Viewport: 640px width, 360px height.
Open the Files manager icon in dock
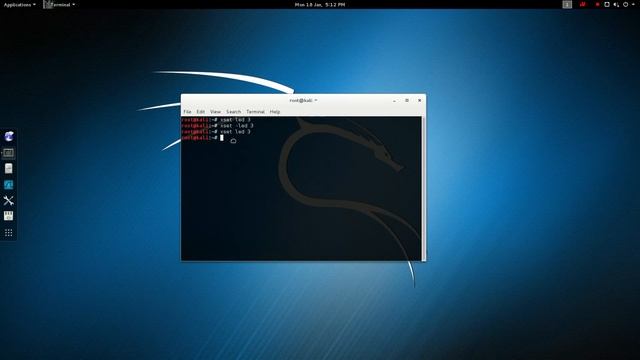pos(9,169)
